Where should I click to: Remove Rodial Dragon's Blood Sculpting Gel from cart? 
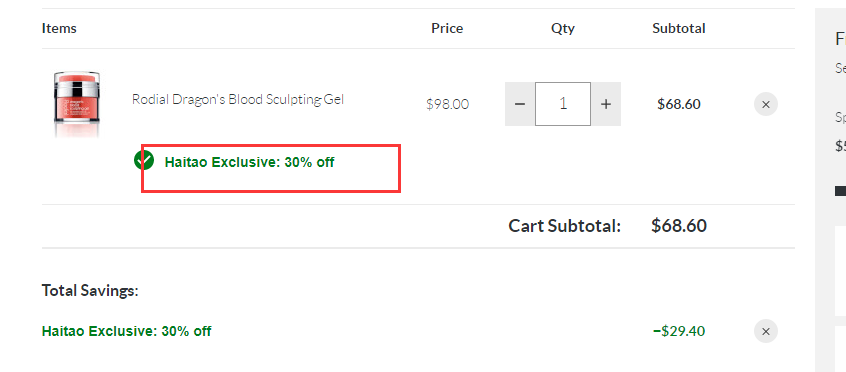766,104
